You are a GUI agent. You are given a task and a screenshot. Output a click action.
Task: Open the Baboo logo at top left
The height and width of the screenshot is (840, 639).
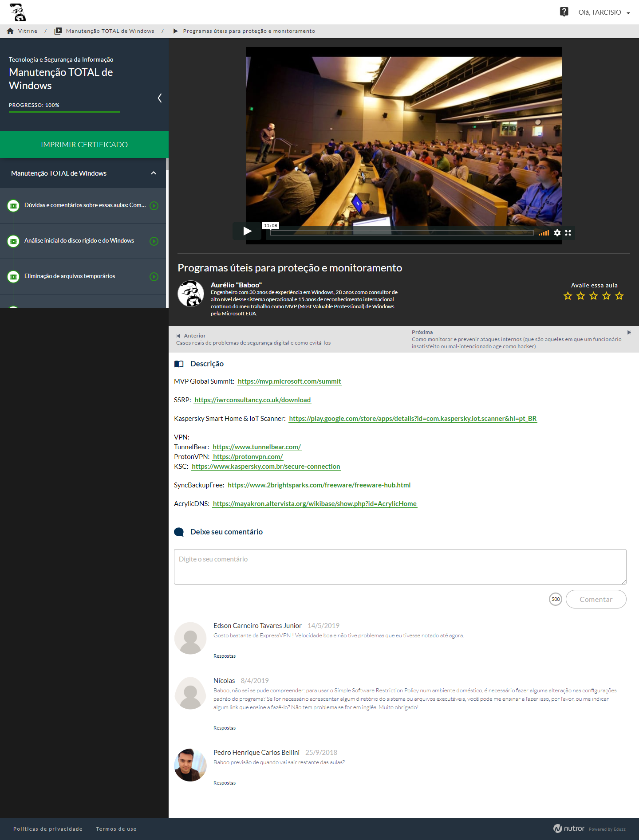18,12
